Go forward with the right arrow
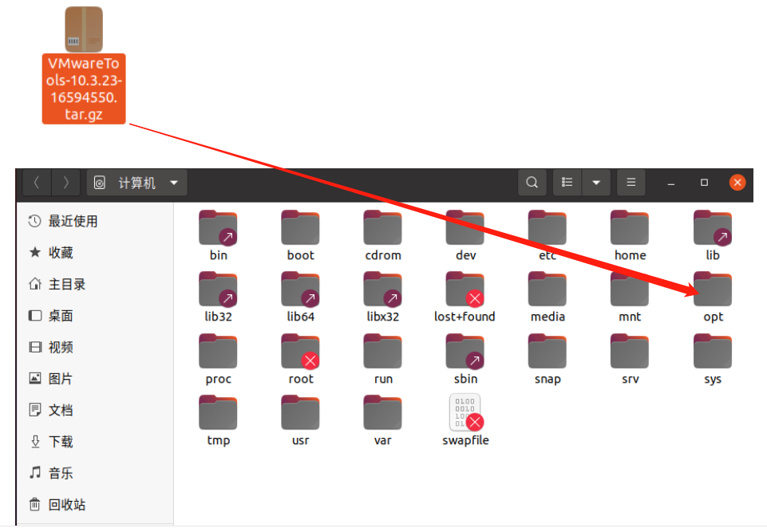The width and height of the screenshot is (767, 532). coord(66,183)
